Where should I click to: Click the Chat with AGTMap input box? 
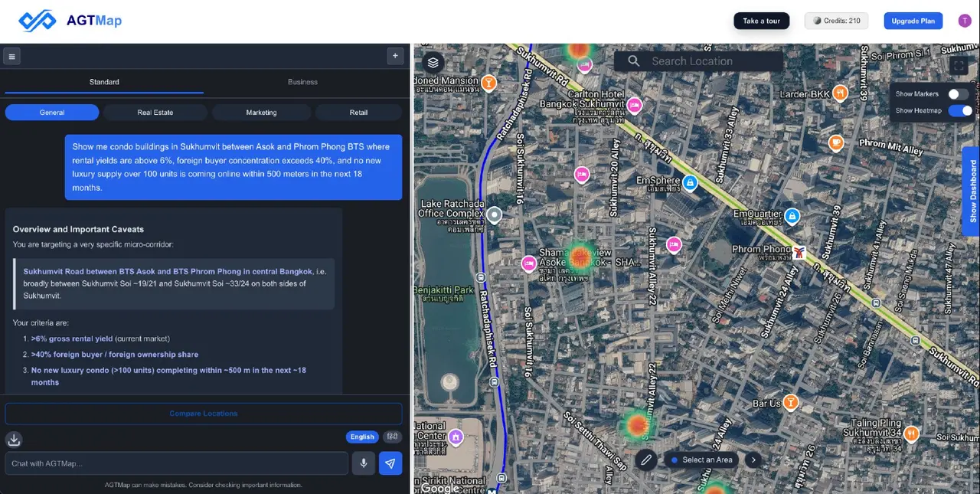click(177, 463)
